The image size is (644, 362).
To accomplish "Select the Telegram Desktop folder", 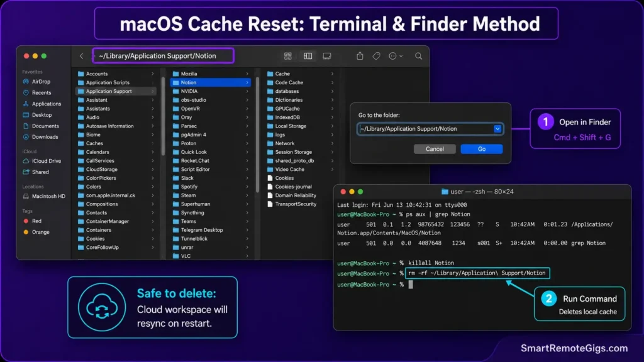I will (210, 230).
